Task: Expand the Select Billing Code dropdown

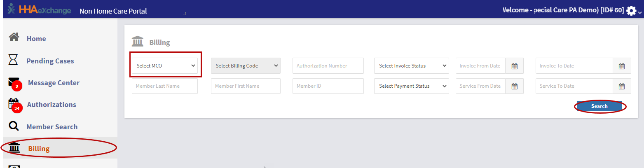Action: (x=246, y=66)
